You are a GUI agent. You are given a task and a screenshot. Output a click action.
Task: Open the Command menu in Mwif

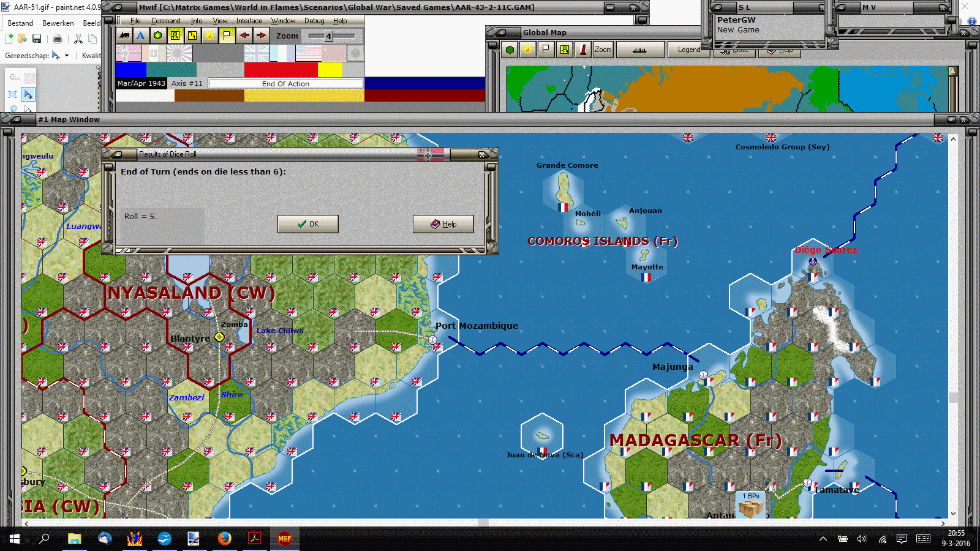[166, 21]
